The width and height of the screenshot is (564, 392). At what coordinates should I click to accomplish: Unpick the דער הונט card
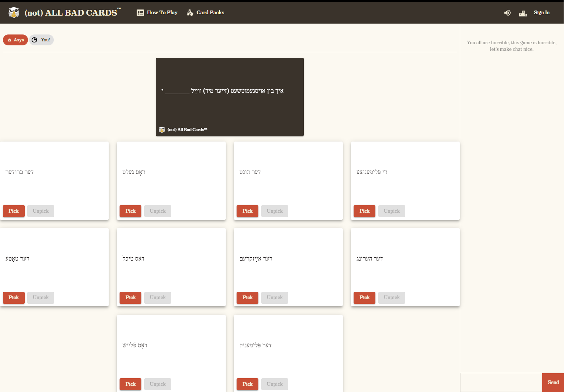click(x=275, y=211)
